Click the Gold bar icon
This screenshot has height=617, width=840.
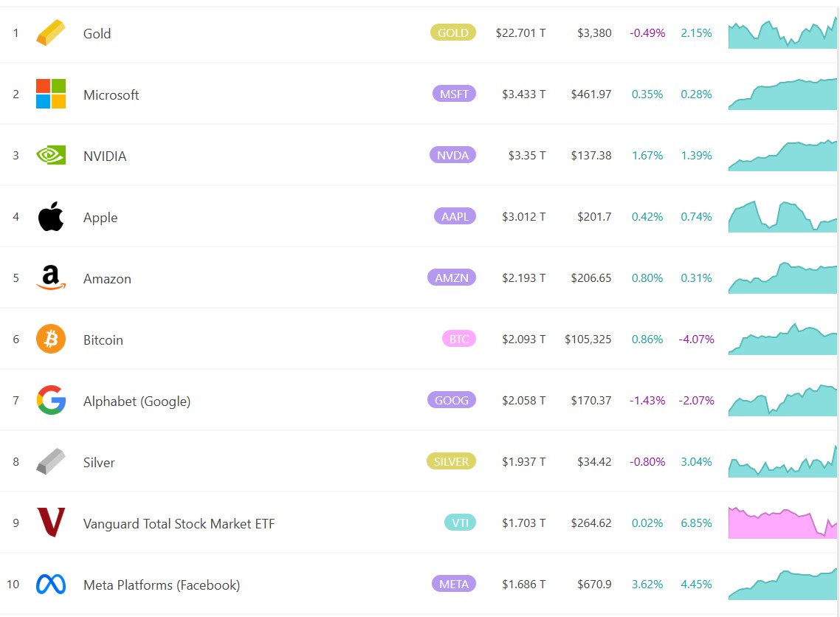(51, 33)
